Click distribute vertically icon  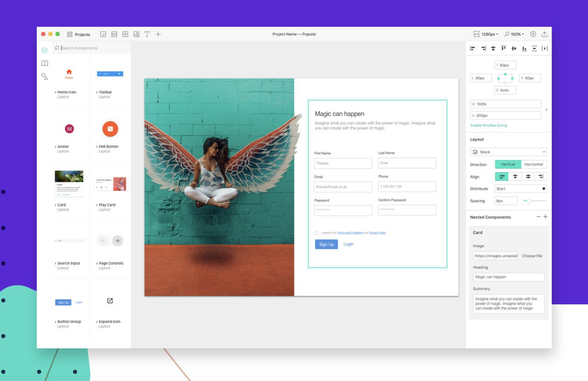(534, 48)
